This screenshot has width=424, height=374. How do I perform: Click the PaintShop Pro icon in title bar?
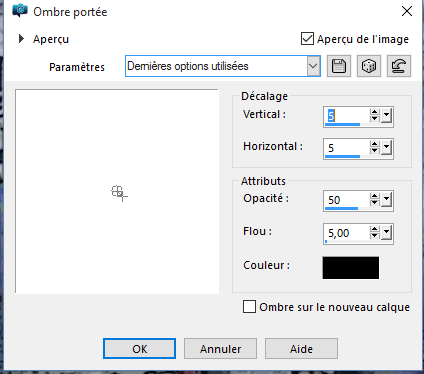(20, 11)
